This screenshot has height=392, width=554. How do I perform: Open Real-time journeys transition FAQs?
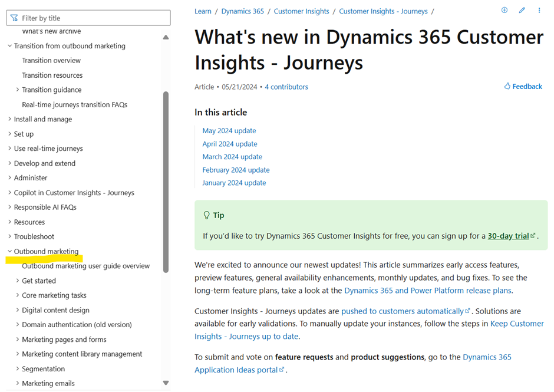[74, 104]
